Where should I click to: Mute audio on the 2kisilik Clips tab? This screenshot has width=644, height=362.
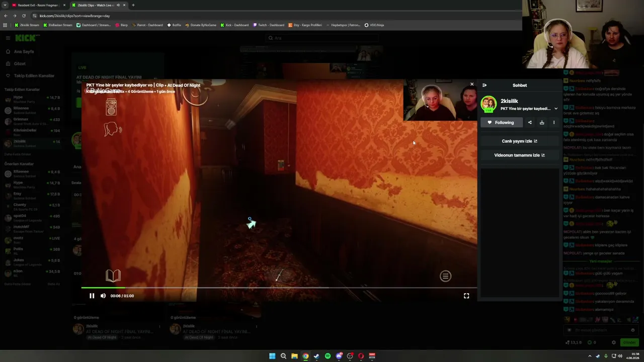click(x=118, y=5)
